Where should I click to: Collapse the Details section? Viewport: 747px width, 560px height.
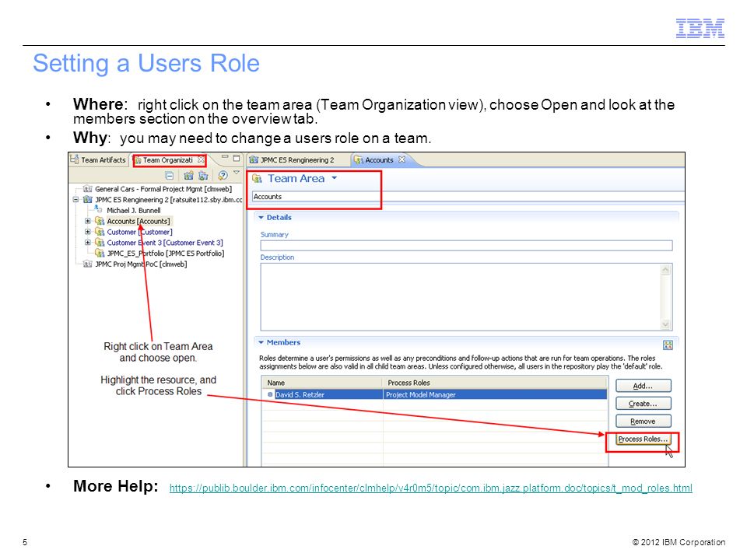tap(261, 217)
